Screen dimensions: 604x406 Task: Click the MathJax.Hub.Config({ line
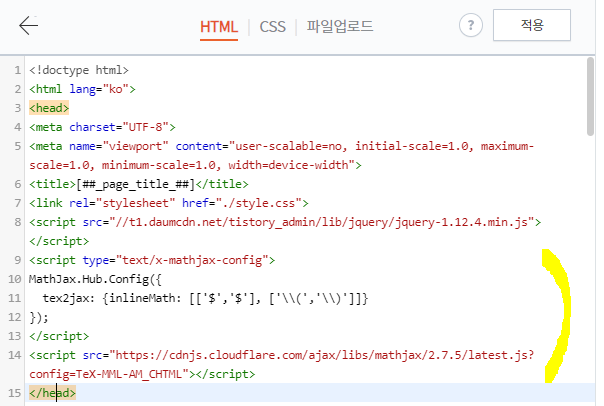tap(95, 279)
